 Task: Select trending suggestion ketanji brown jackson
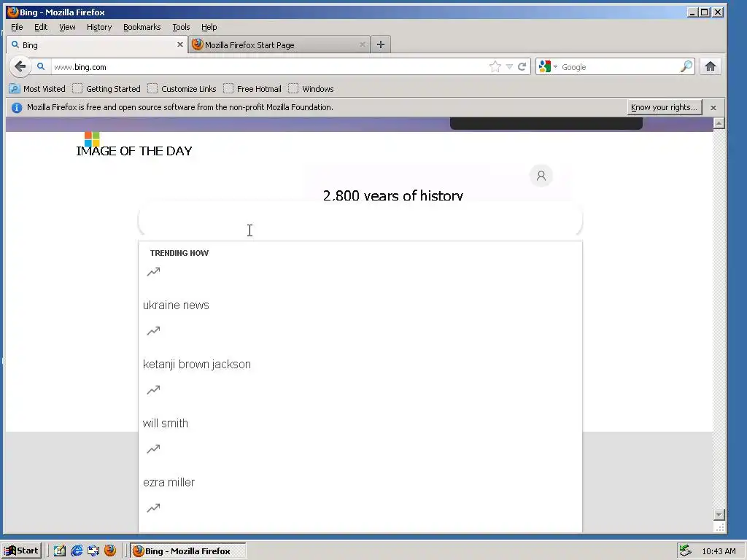197,365
